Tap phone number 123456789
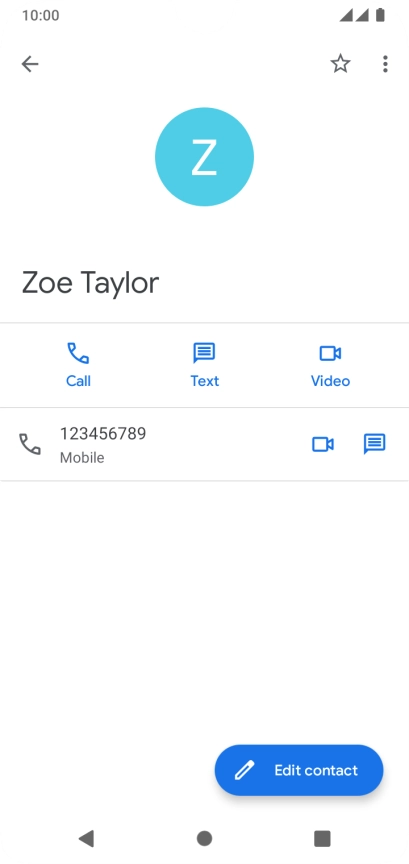The width and height of the screenshot is (409, 864). coord(103,434)
